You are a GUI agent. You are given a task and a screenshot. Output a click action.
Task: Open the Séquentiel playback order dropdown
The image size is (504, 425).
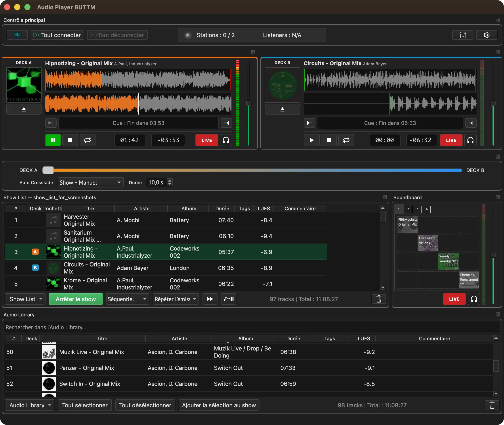[127, 299]
